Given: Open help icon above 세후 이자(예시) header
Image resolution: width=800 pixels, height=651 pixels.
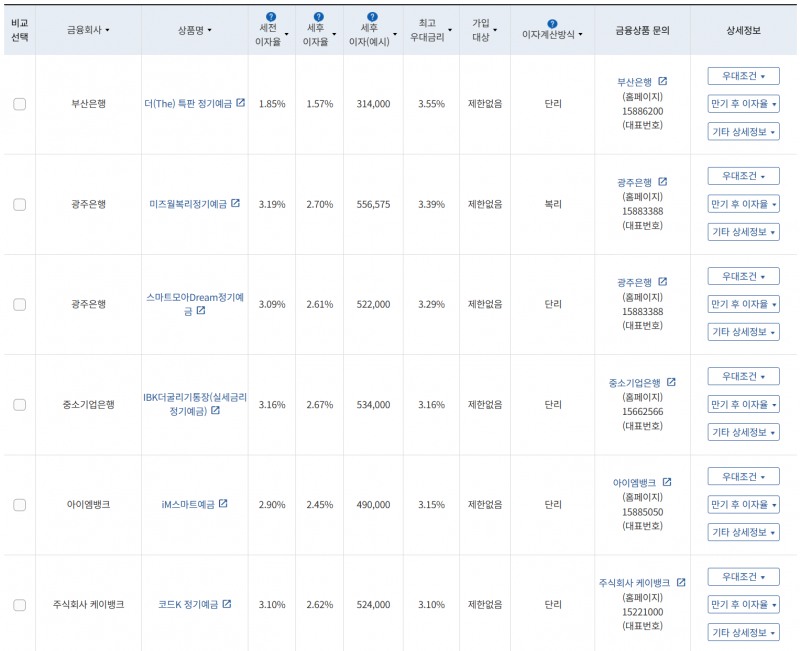Looking at the screenshot, I should click(372, 17).
